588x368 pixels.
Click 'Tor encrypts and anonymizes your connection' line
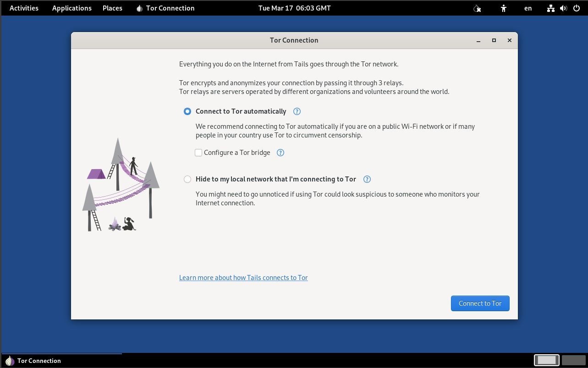(291, 83)
